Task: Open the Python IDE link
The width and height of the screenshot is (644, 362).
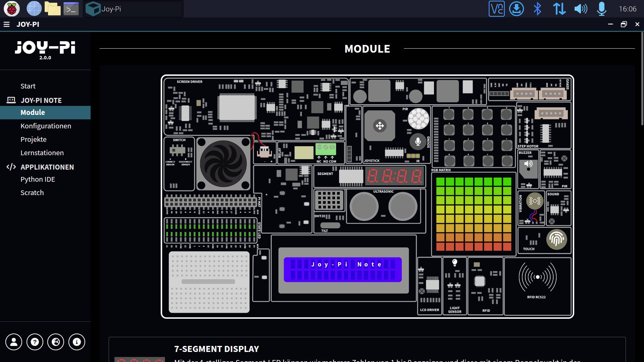Action: coord(38,179)
